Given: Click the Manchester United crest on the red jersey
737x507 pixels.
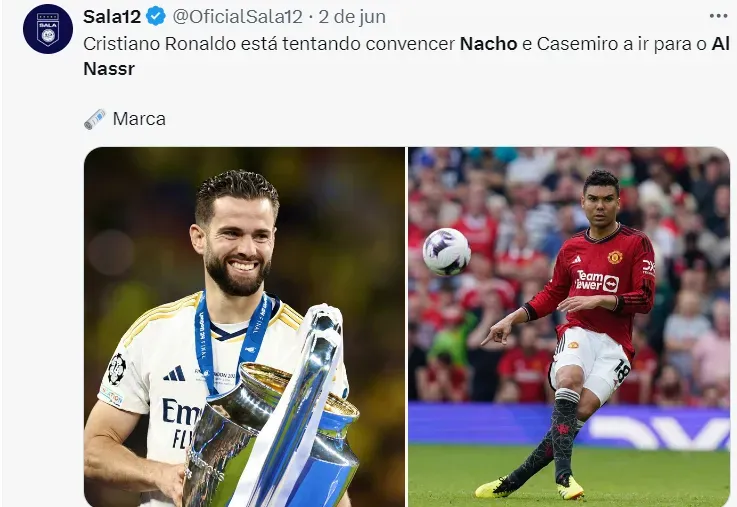Looking at the screenshot, I should coord(615,257).
